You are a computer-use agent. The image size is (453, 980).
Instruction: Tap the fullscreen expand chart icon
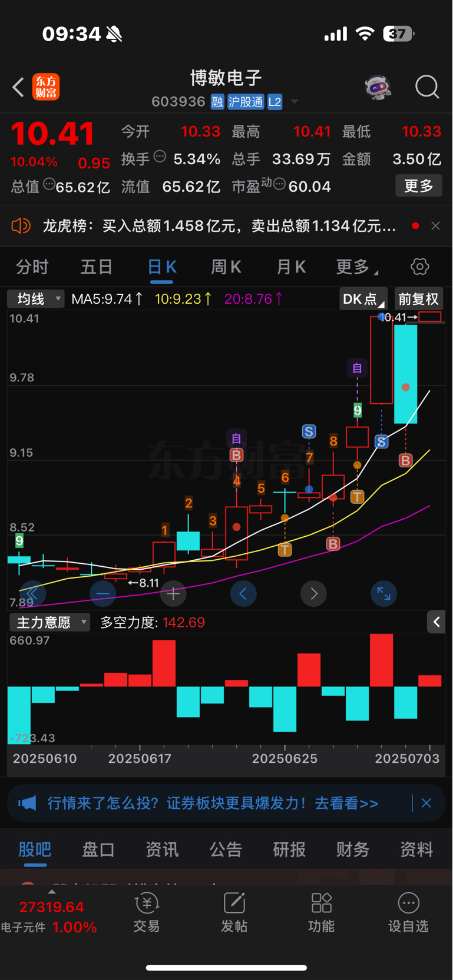click(383, 594)
